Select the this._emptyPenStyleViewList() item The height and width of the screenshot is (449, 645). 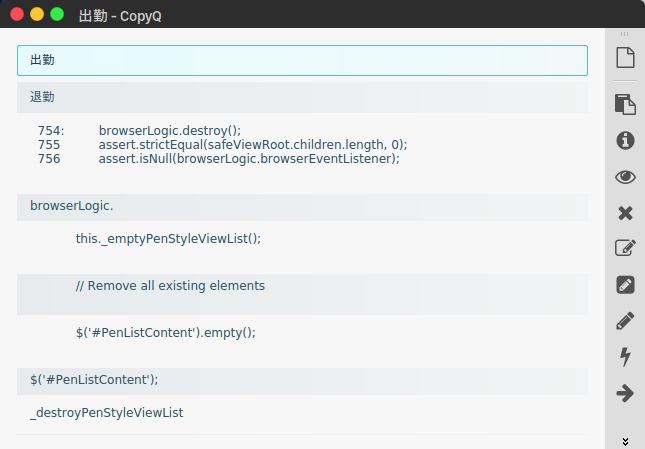[x=302, y=239]
